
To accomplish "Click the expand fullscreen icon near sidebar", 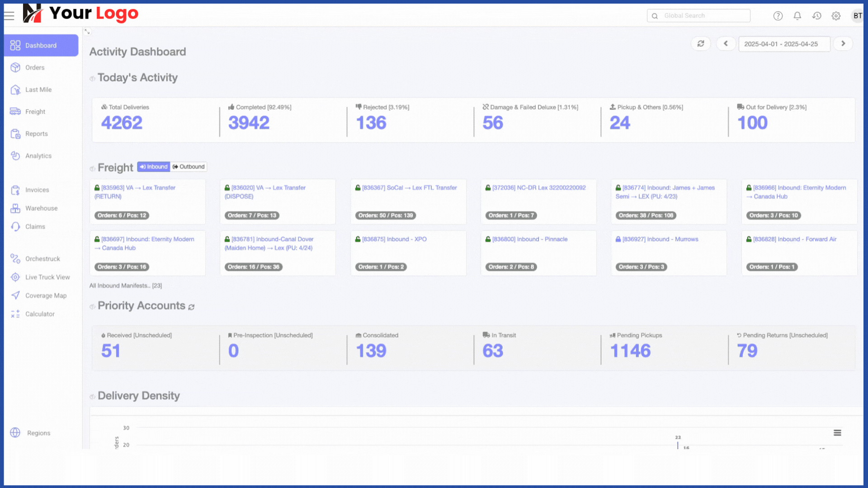I will click(87, 32).
